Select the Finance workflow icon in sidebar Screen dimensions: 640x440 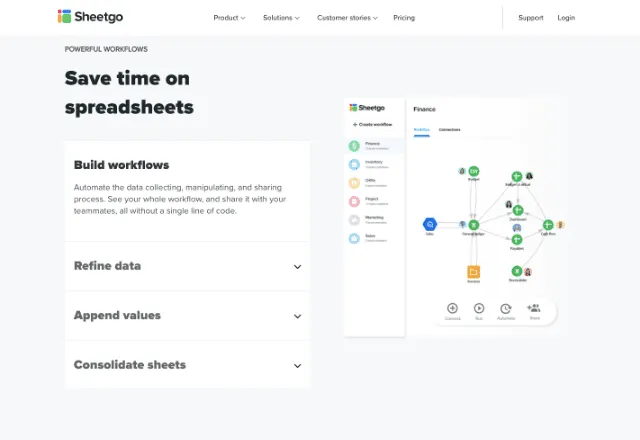click(x=354, y=146)
